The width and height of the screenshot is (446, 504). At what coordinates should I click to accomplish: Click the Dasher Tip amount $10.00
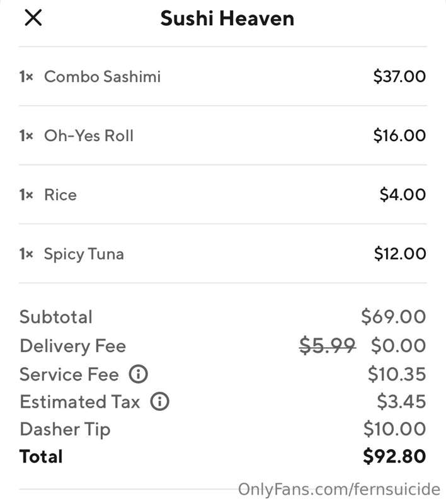(395, 429)
